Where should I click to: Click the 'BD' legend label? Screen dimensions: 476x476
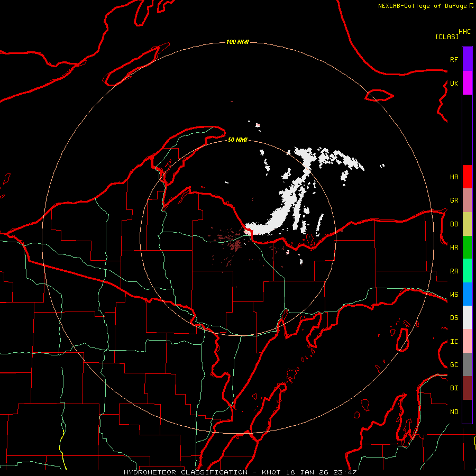tap(454, 224)
